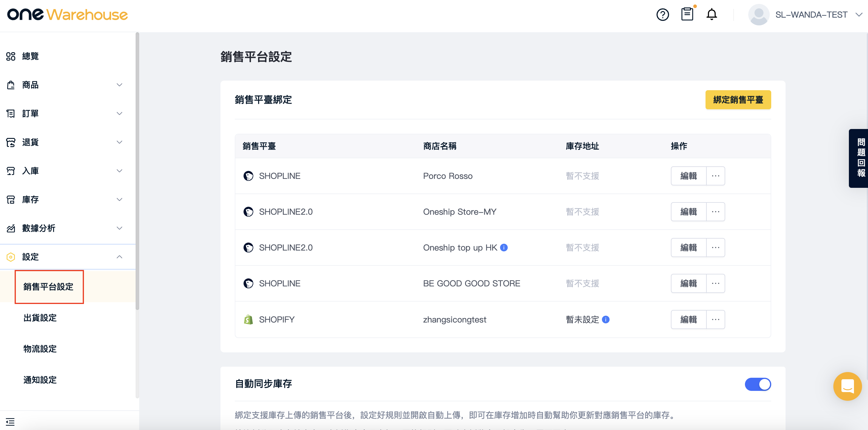Expand the 入庫 menu chevron

[x=119, y=171]
